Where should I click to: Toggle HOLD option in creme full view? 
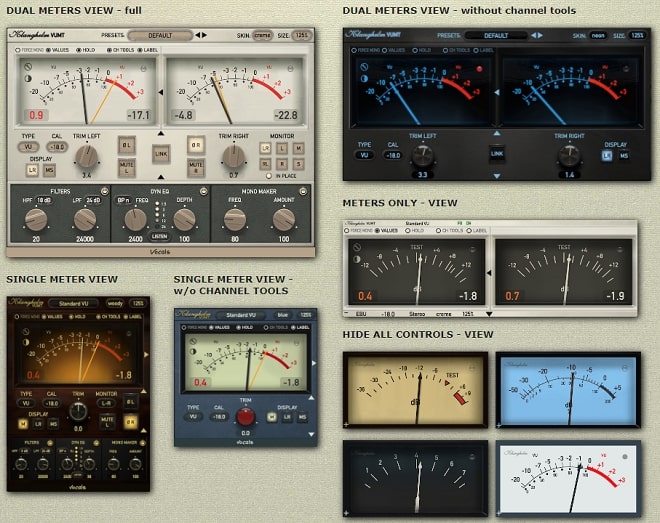79,50
